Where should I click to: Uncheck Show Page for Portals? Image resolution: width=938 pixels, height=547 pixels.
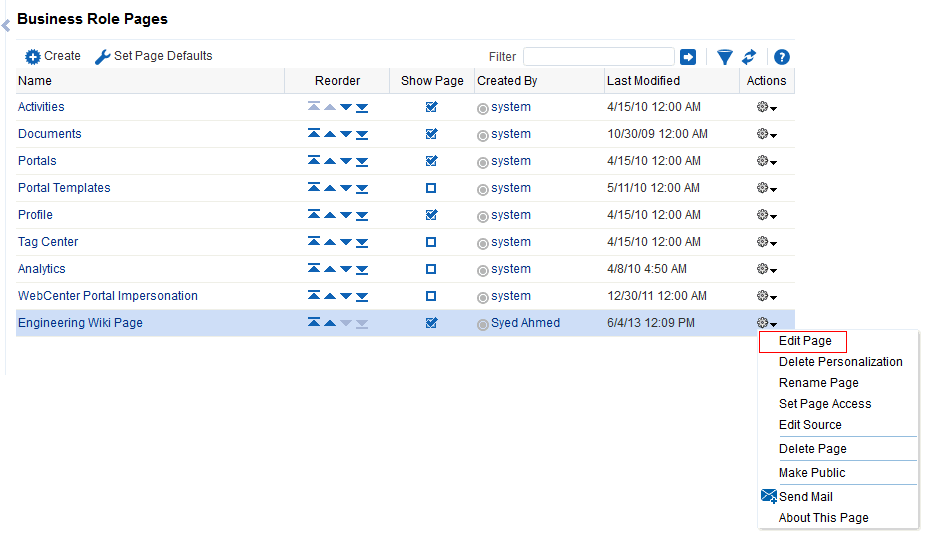pyautogui.click(x=431, y=161)
